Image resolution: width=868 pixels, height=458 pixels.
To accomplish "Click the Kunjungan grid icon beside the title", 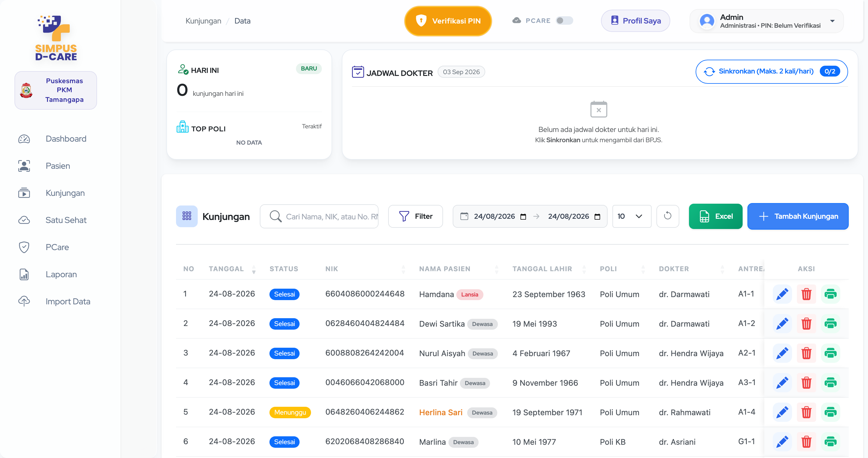I will (x=187, y=216).
